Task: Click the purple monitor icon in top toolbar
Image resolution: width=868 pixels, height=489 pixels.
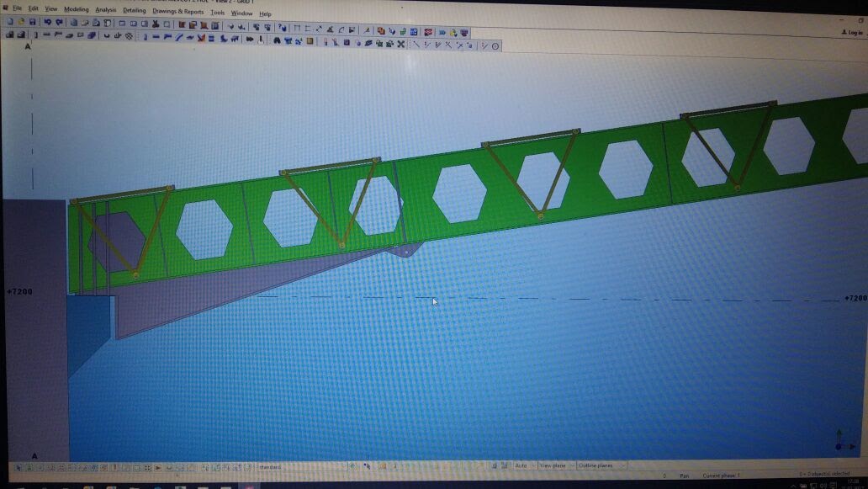Action: click(464, 33)
